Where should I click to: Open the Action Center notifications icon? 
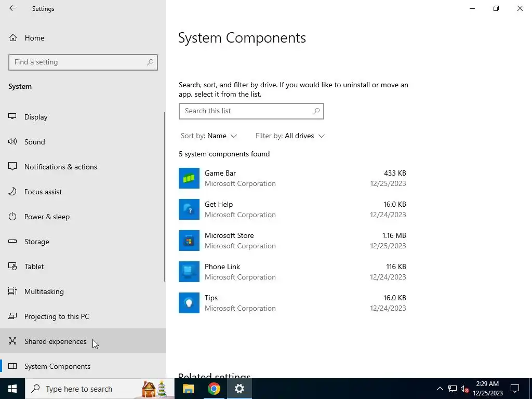pyautogui.click(x=515, y=389)
